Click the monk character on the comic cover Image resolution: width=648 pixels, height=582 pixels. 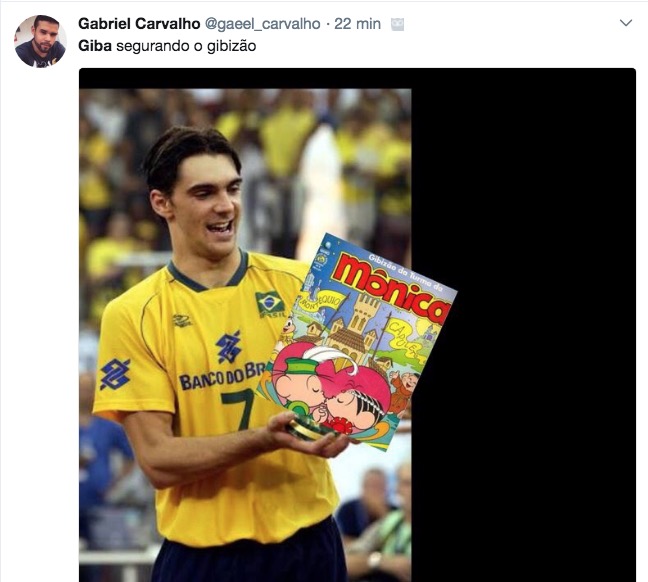coord(406,391)
